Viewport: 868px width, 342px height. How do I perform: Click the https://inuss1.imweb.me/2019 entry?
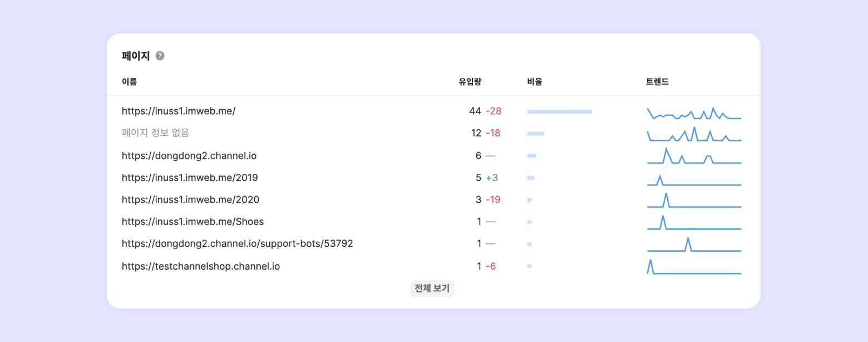click(x=190, y=178)
